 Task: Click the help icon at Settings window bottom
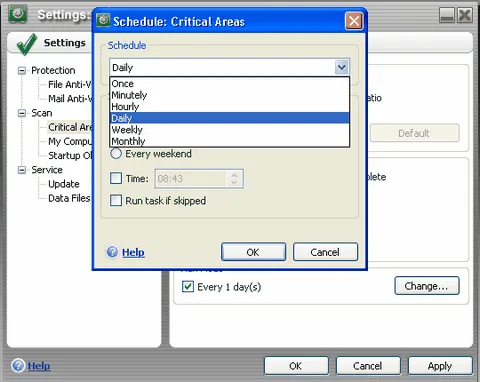pyautogui.click(x=18, y=365)
